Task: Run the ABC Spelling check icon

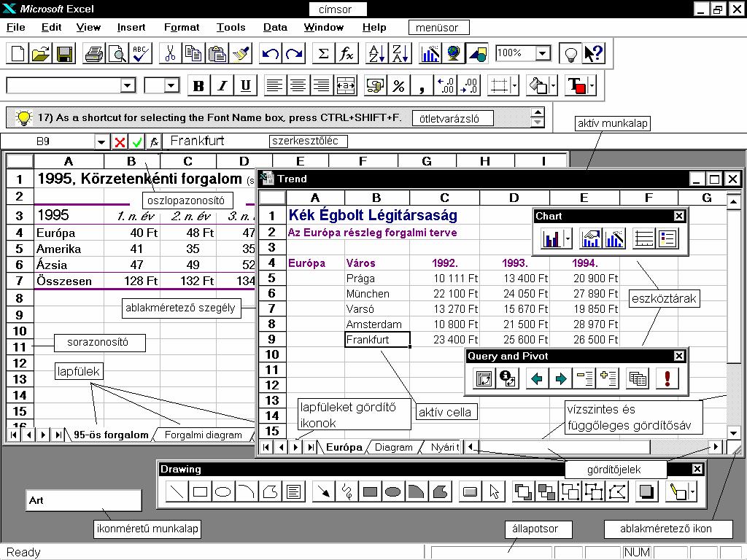Action: pyautogui.click(x=141, y=53)
